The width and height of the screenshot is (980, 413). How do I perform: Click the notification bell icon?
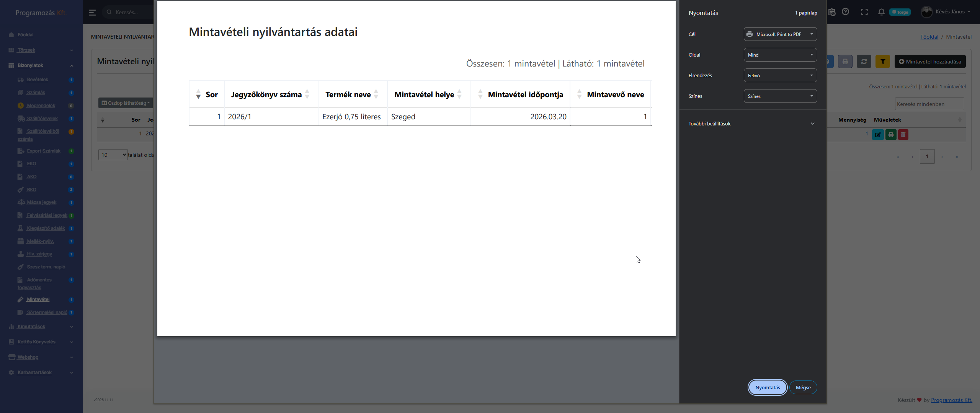tap(881, 12)
